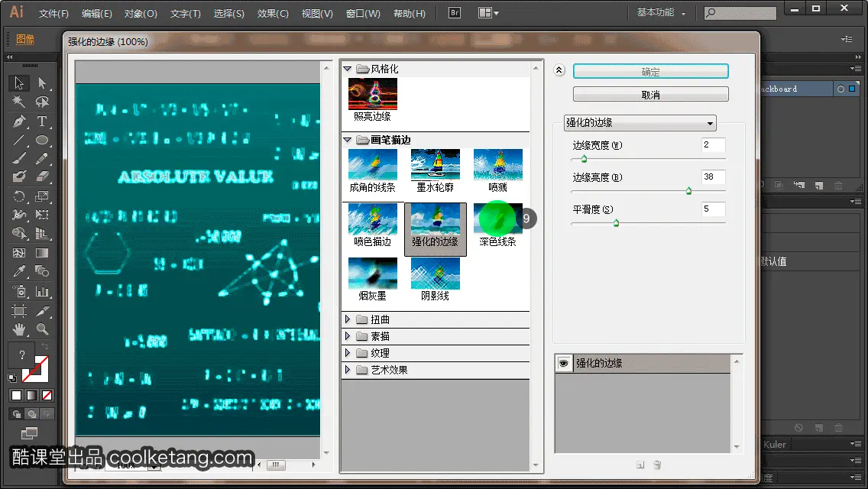Activate the Zoom magnifier tool
This screenshot has height=489, width=868.
[x=42, y=329]
